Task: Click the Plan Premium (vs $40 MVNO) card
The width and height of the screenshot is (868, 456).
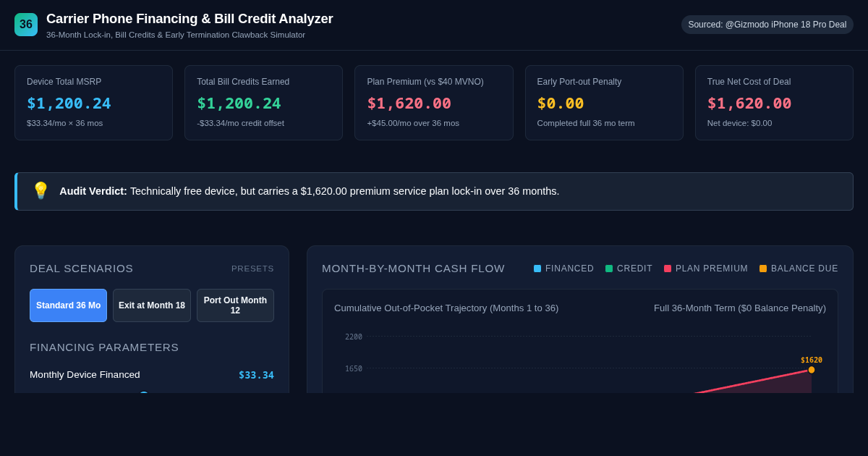Action: coord(434,103)
